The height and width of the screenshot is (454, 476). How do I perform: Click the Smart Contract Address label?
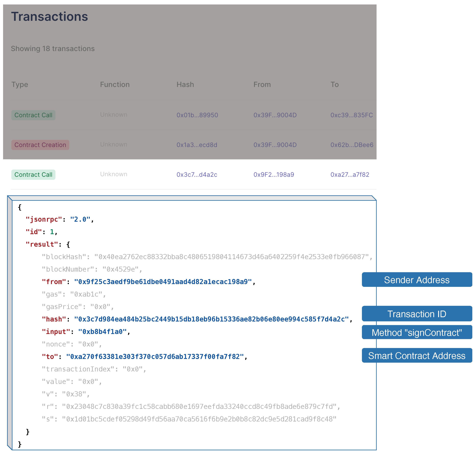click(417, 356)
